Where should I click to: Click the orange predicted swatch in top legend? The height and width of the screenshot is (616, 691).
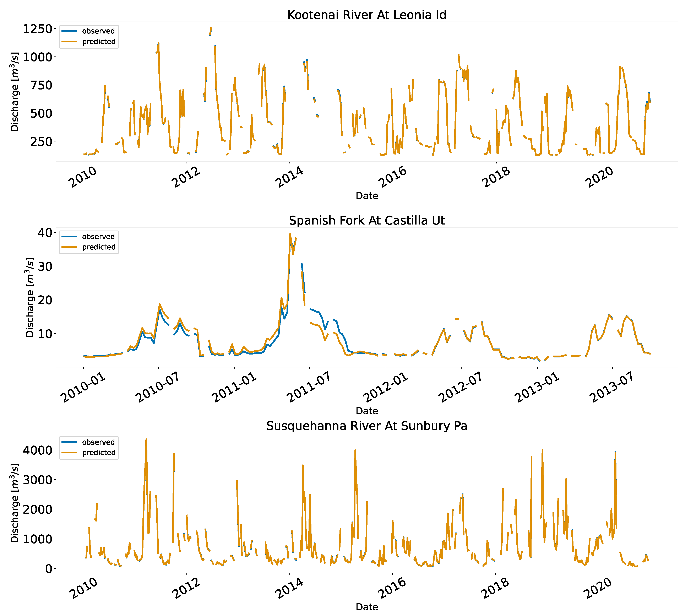tap(69, 42)
